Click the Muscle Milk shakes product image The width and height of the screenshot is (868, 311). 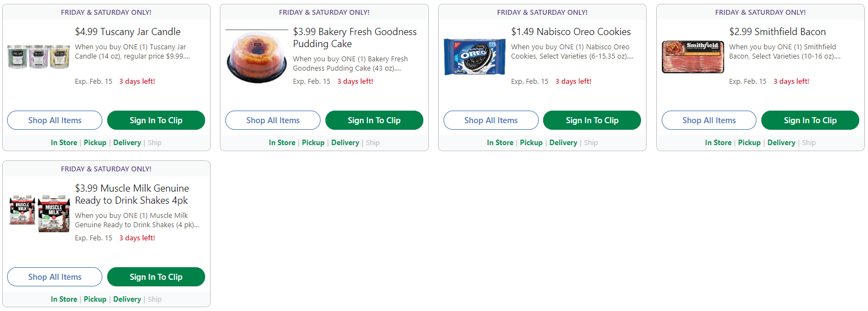pos(39,213)
